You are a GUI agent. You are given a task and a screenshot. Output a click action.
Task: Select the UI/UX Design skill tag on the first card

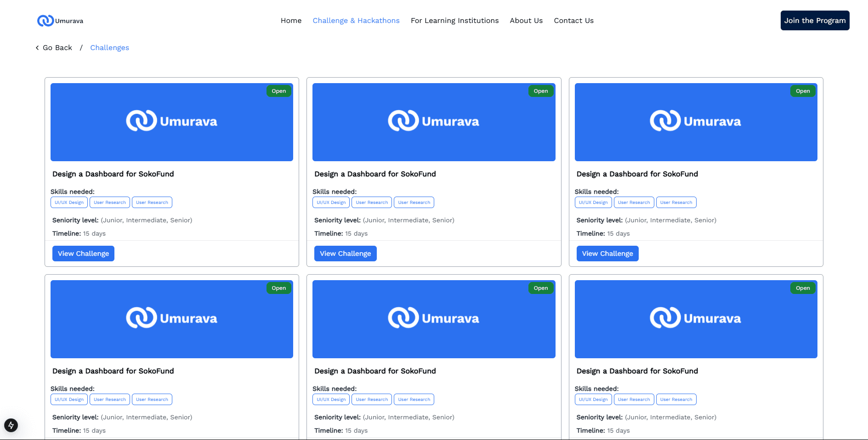click(69, 202)
